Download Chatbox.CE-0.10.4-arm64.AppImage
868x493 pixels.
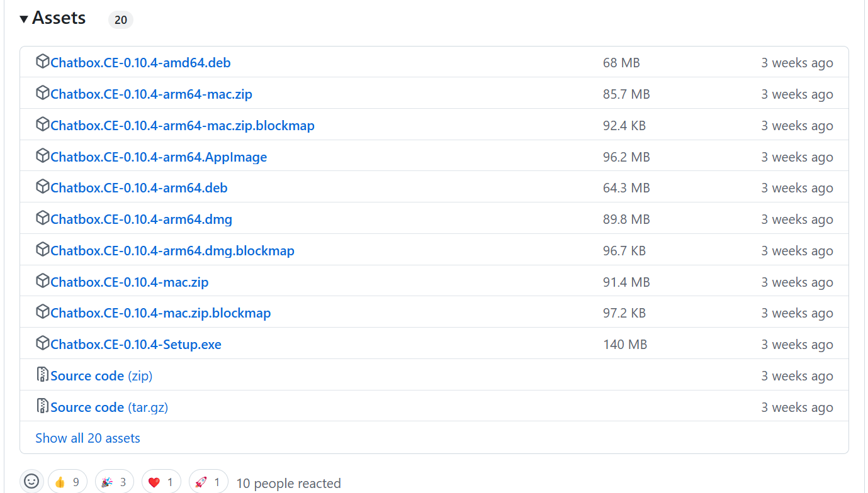(x=159, y=157)
